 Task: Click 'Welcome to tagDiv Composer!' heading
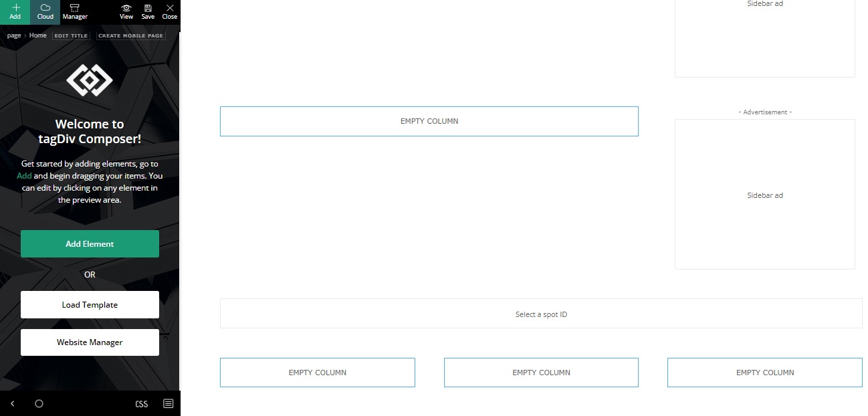pos(90,131)
